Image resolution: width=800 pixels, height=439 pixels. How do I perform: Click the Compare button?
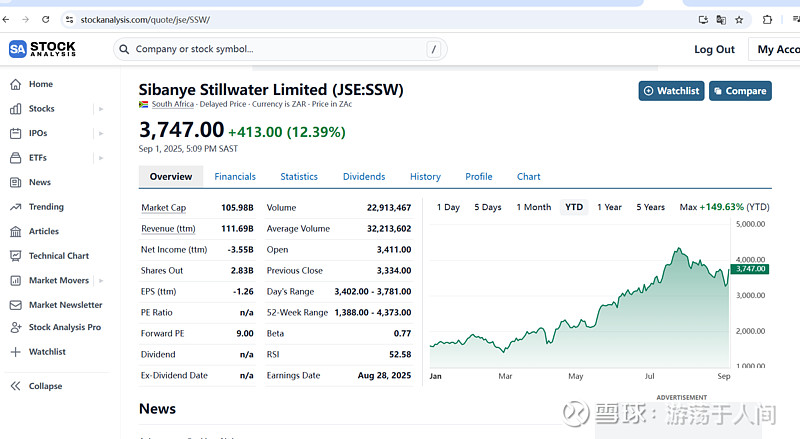740,91
